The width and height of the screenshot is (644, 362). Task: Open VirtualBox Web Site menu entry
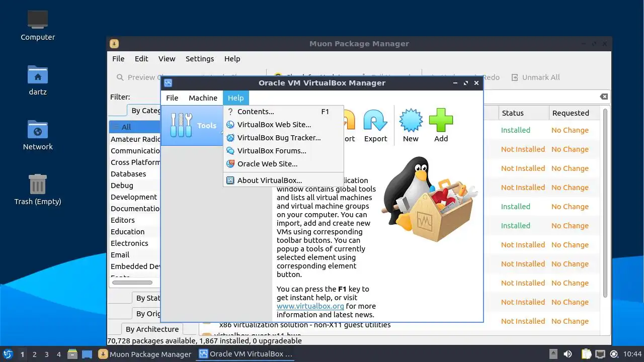283,125
